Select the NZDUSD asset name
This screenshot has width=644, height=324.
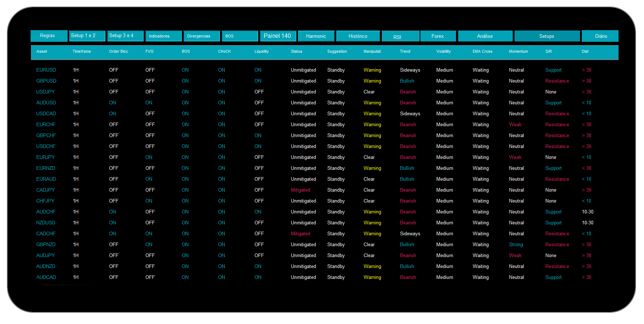point(46,223)
